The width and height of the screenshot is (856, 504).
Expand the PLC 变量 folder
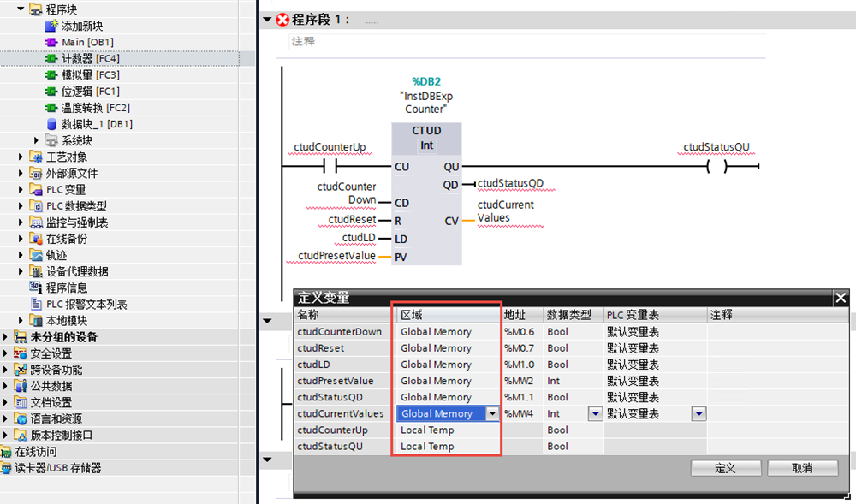coord(22,189)
